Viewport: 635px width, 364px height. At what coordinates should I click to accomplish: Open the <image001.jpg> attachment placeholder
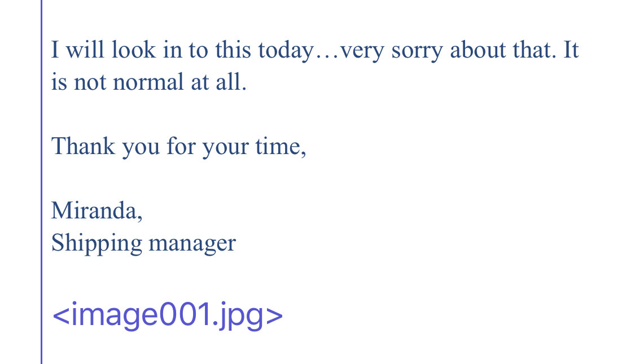[x=167, y=315]
